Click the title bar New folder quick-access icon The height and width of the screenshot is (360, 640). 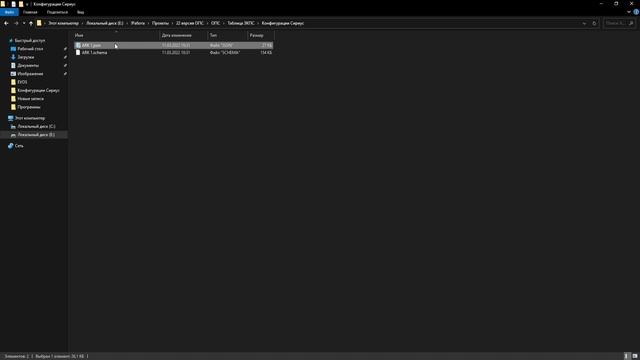(x=21, y=4)
